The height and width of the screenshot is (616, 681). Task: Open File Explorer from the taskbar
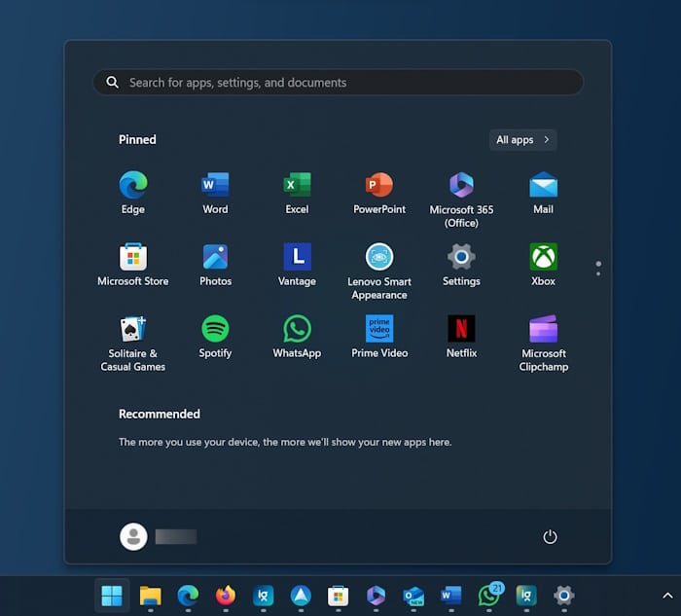tap(150, 596)
